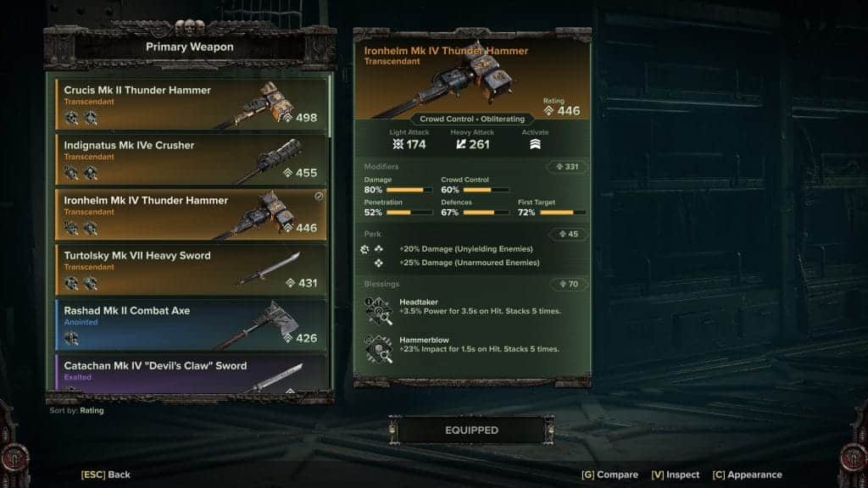Select Catachan Mk IV Devil's Claw Sword
This screenshot has height=488, width=868.
click(191, 374)
